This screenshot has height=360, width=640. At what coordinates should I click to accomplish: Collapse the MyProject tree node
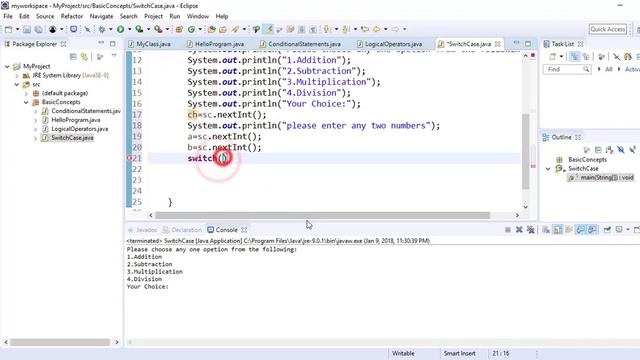point(7,66)
